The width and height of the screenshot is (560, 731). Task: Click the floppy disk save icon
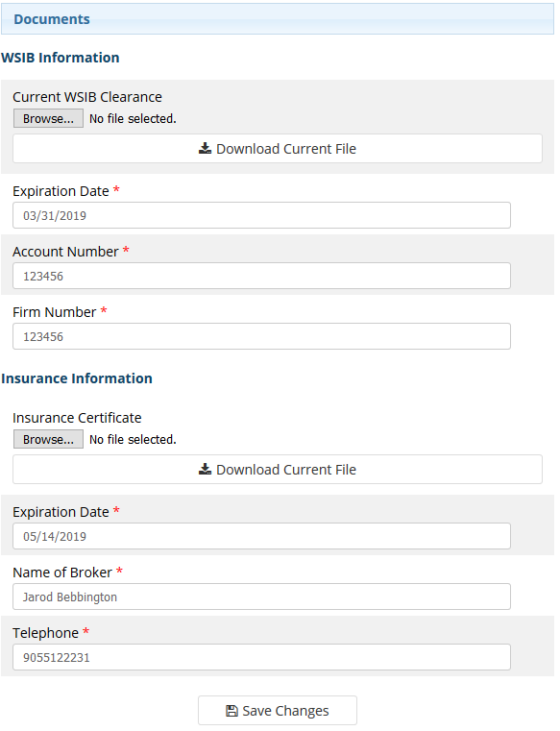tap(231, 711)
